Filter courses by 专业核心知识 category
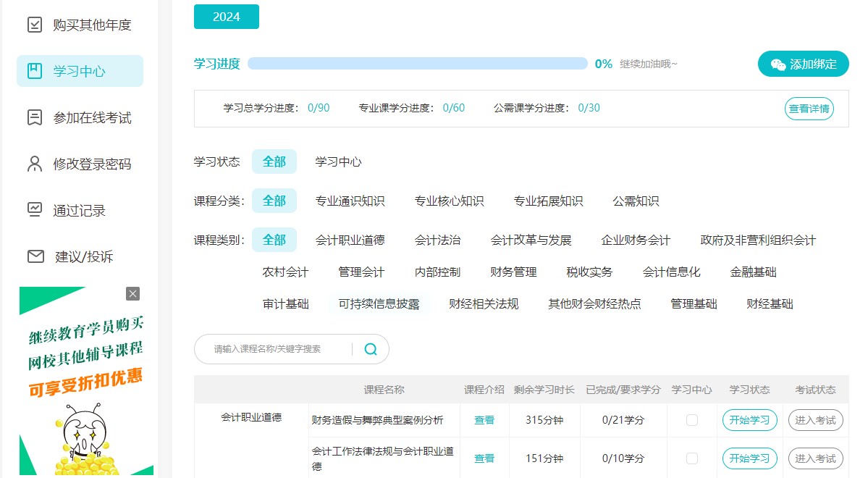This screenshot has width=868, height=478. coord(449,201)
